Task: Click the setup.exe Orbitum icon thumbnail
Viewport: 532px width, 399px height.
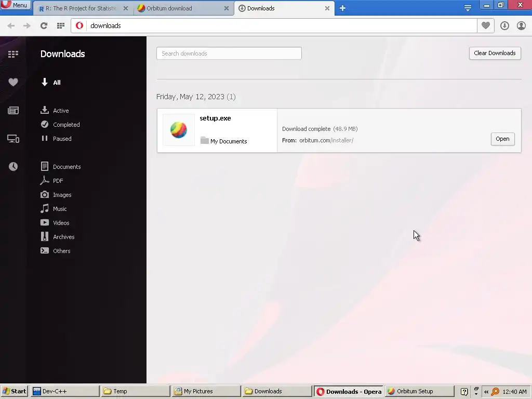Action: (x=179, y=130)
